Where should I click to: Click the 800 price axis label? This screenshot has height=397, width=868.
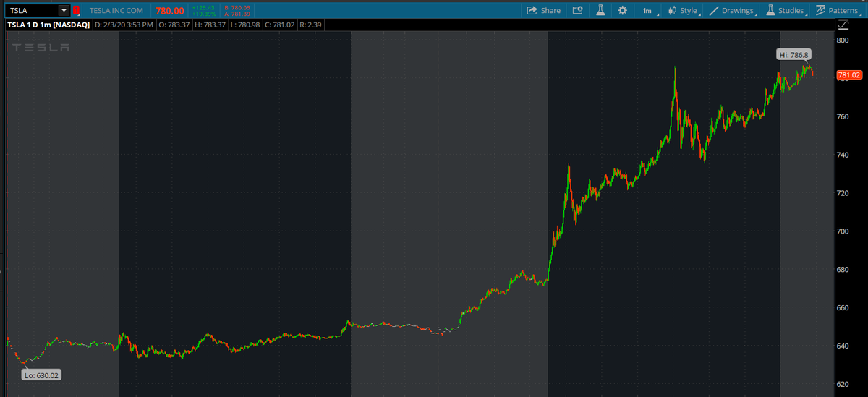tap(843, 40)
